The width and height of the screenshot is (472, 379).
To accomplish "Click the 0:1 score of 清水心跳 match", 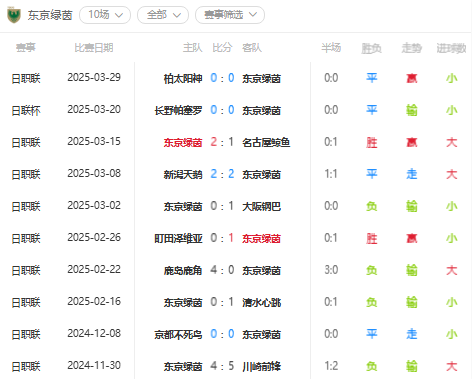I will point(222,302).
